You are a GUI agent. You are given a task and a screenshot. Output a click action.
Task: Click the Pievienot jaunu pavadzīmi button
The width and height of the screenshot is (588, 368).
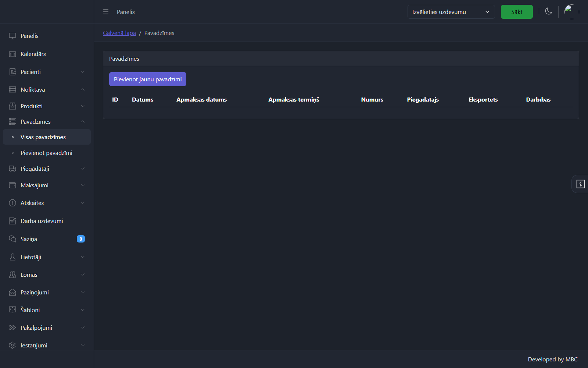click(x=148, y=79)
